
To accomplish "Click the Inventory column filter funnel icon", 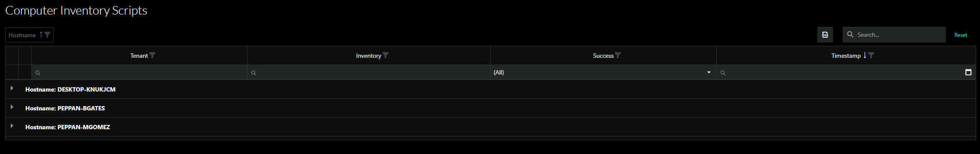I will [385, 55].
